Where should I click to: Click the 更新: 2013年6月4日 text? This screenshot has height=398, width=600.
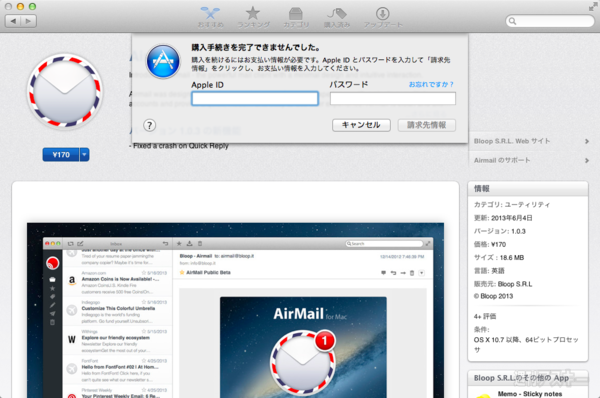pos(503,218)
